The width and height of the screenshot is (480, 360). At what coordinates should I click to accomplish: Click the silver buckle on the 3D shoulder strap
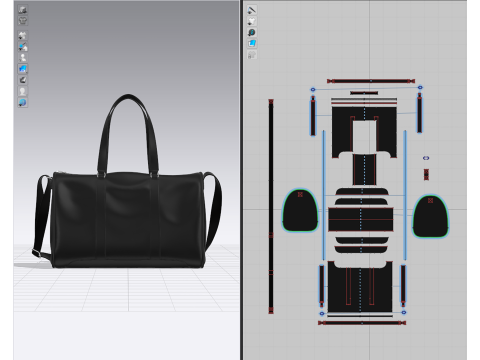[x=37, y=253]
